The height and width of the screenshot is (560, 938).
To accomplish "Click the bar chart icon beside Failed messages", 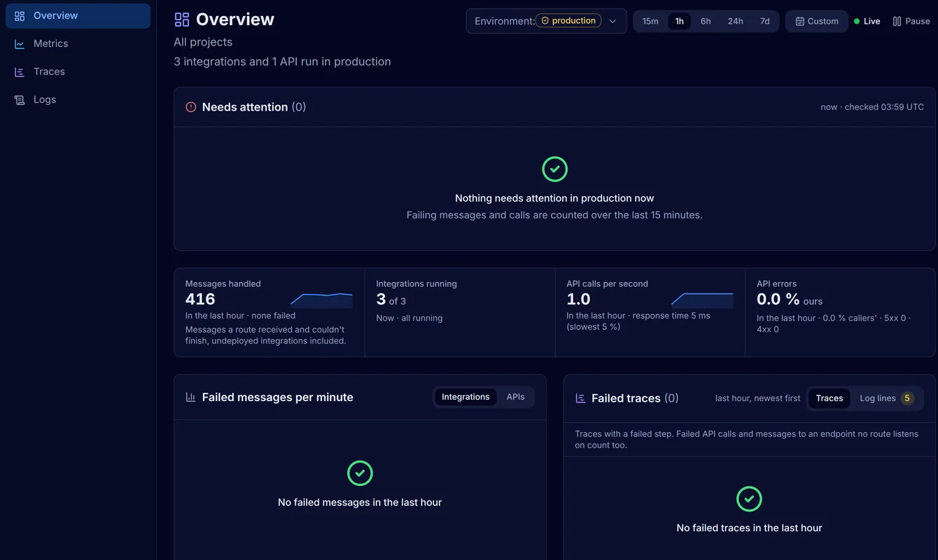I will pos(190,397).
